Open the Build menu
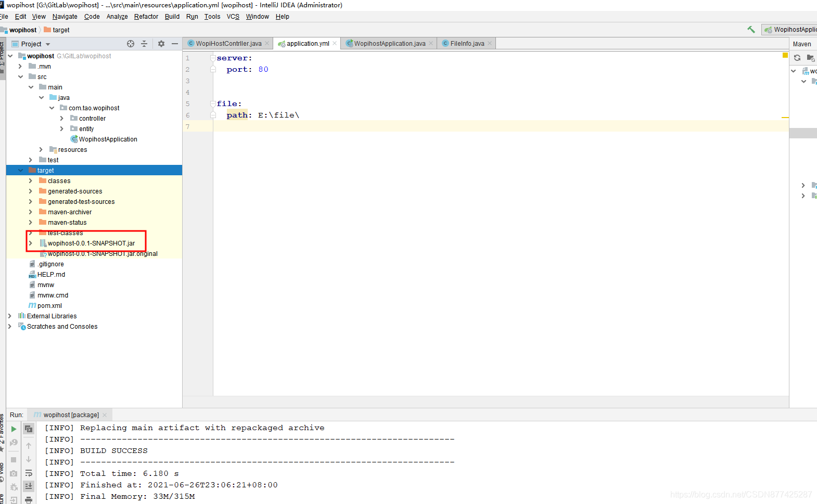This screenshot has width=817, height=504. click(x=172, y=17)
